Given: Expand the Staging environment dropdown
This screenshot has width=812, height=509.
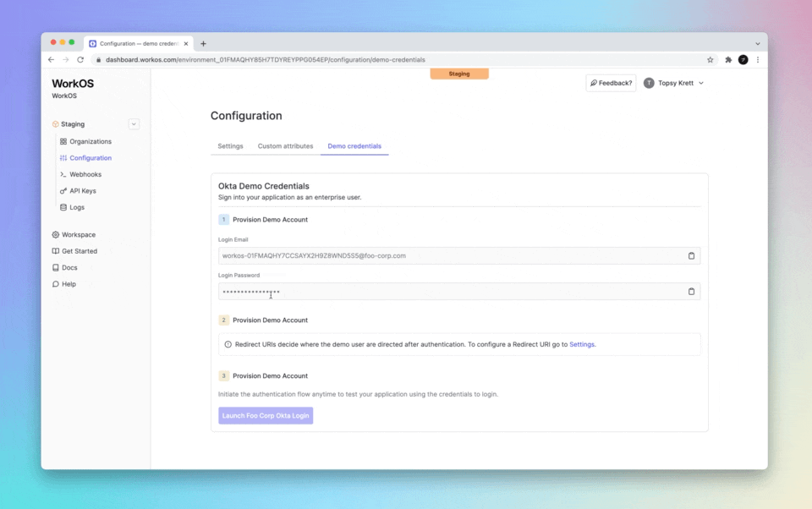Looking at the screenshot, I should 134,124.
